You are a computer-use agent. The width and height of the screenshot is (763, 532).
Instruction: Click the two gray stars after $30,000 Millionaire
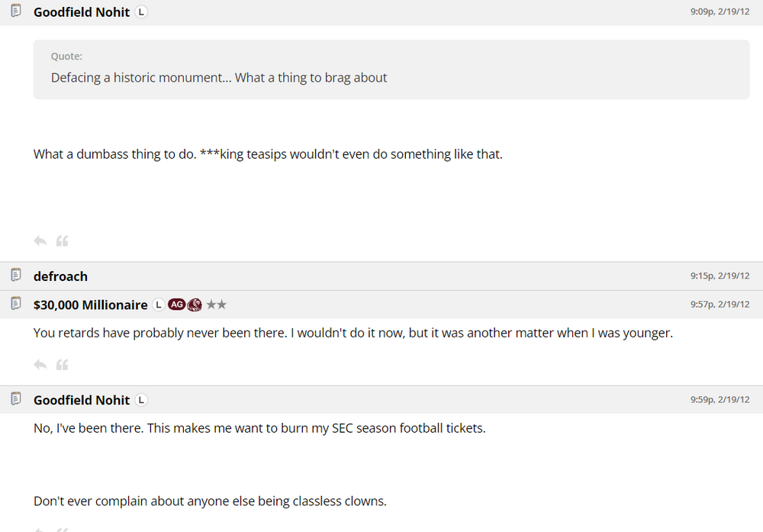216,305
